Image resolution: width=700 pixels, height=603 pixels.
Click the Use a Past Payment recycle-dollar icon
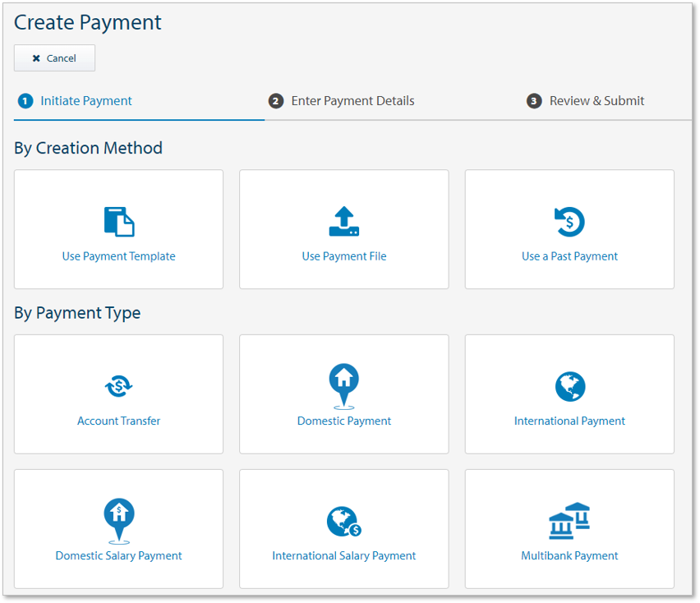pos(569,220)
